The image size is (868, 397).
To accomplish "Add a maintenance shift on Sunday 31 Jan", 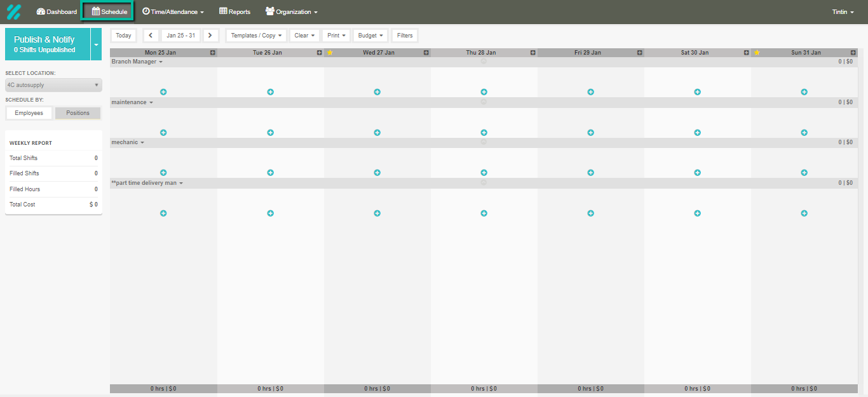I will click(x=804, y=133).
